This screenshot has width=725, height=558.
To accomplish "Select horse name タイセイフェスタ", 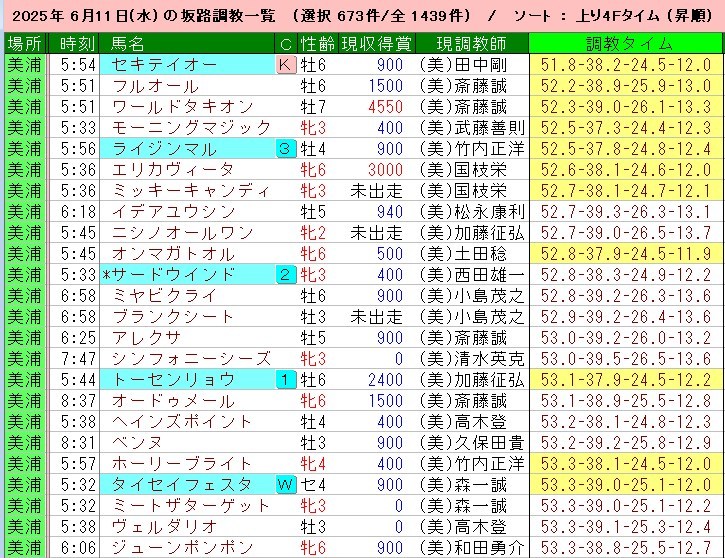I will tap(182, 485).
